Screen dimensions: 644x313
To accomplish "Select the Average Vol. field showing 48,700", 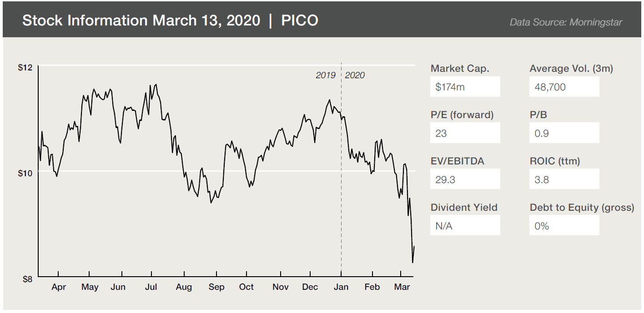I will coord(564,87).
